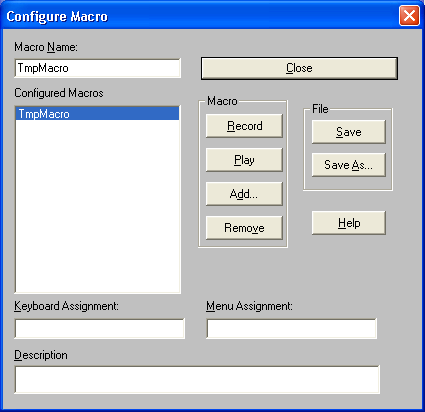Start recording with the Record button
Screen dimensions: 425x412
click(244, 126)
